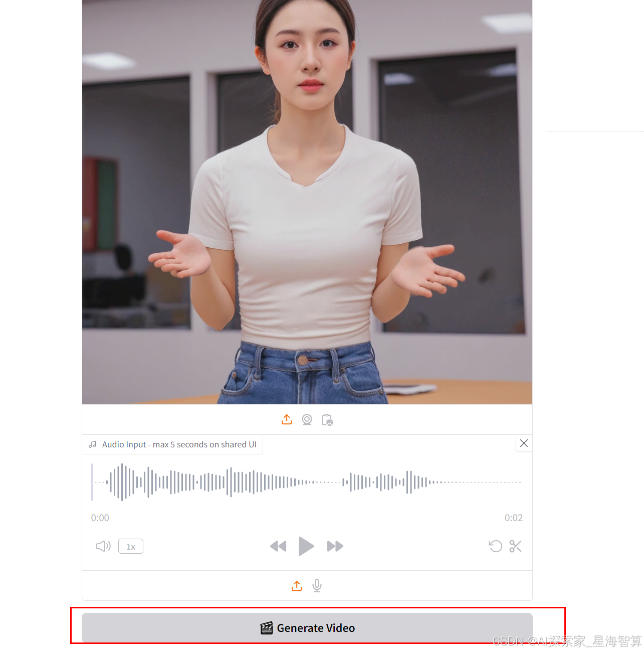Paste an image from clipboard
This screenshot has height=652, width=644.
tap(327, 419)
